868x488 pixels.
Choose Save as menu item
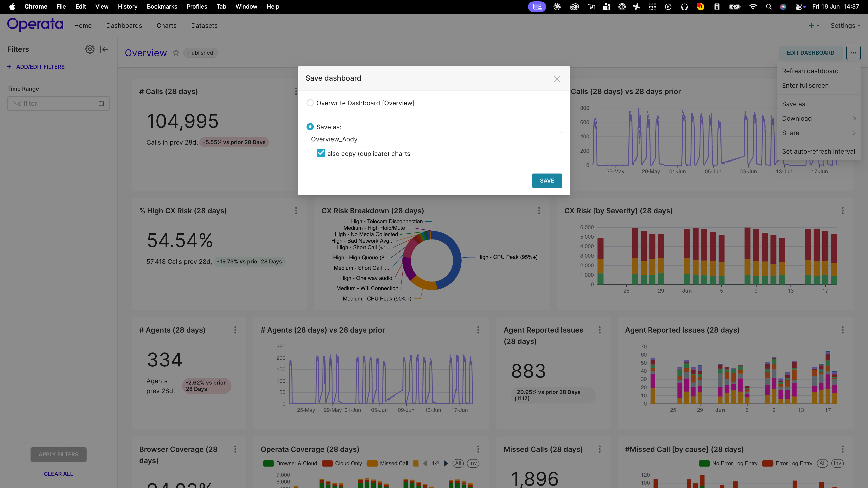(818, 104)
